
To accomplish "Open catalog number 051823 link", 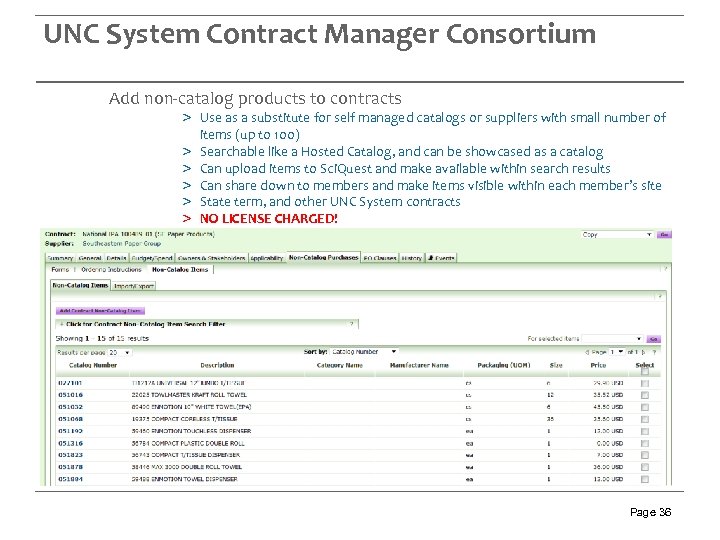I will [x=70, y=455].
